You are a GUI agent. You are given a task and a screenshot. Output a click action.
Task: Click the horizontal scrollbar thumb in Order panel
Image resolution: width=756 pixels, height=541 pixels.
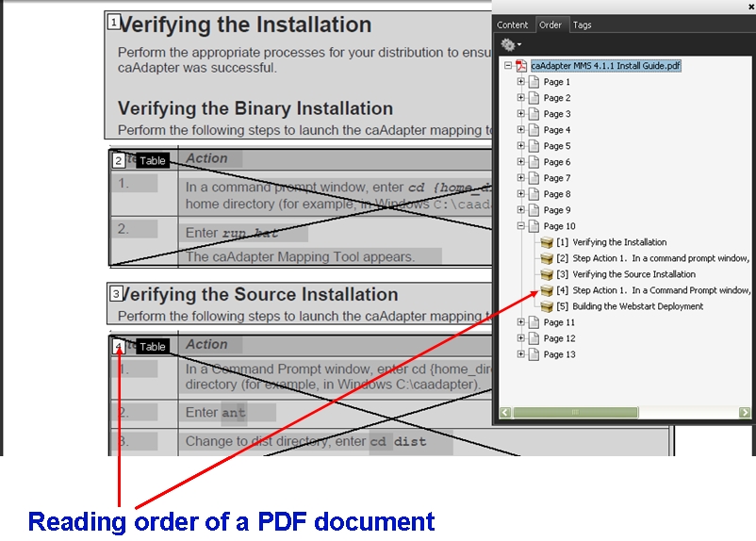[575, 412]
